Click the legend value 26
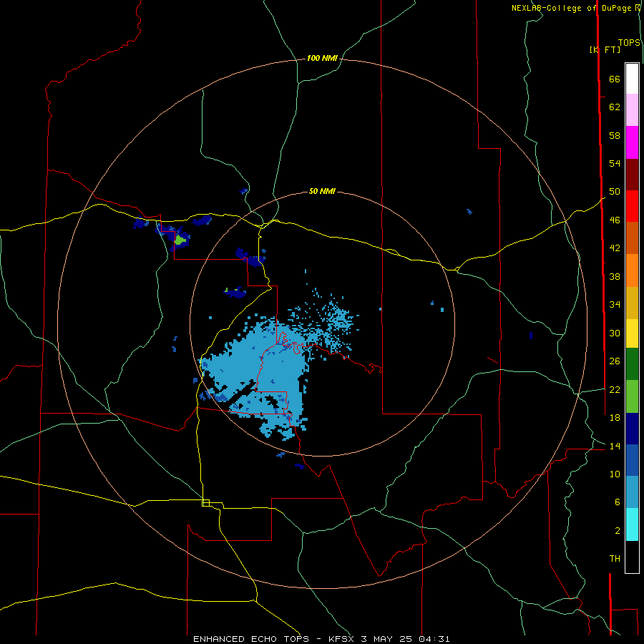The height and width of the screenshot is (644, 644). coord(615,361)
